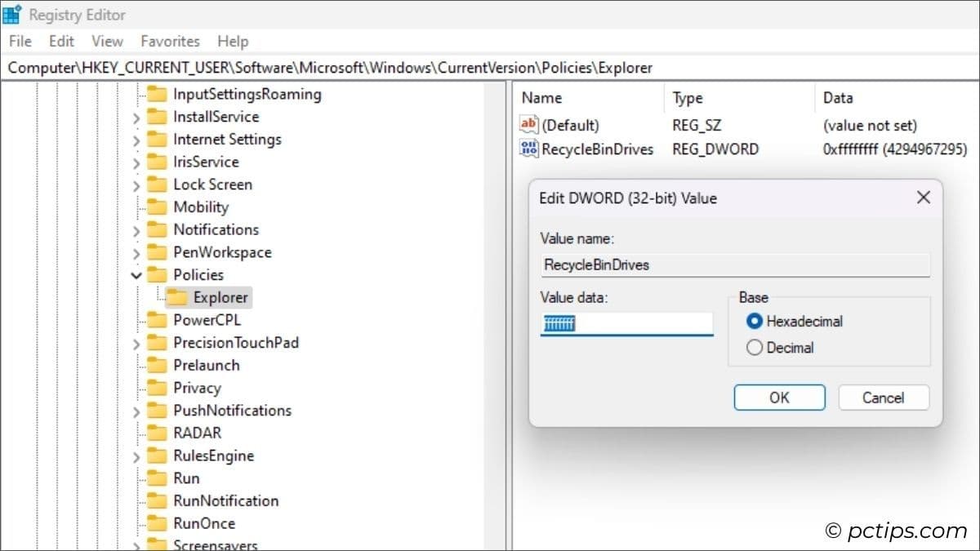Click the RecycleBinDrives DWORD value icon
Viewport: 980px width, 551px height.
tap(529, 149)
